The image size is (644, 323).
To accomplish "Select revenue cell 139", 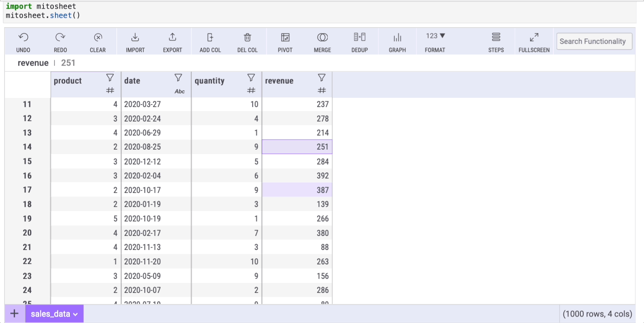I will coord(297,204).
